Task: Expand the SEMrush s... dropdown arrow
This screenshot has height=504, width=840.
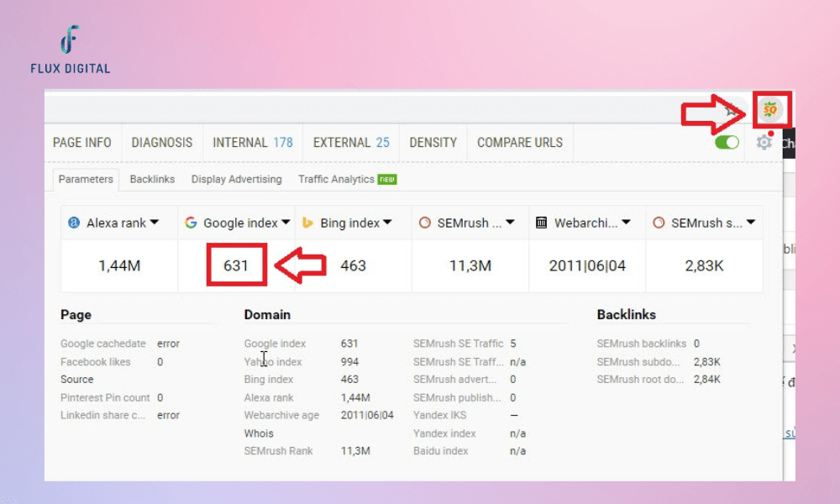Action: pos(750,222)
